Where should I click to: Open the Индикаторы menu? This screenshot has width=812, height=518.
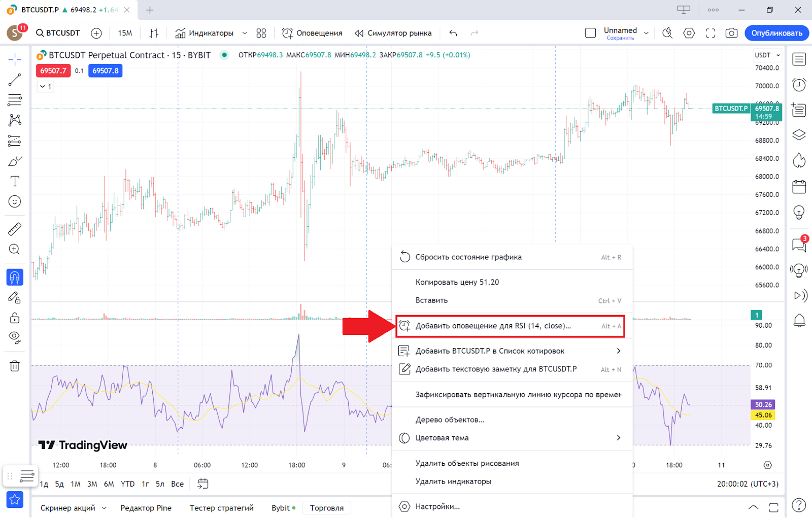click(205, 33)
